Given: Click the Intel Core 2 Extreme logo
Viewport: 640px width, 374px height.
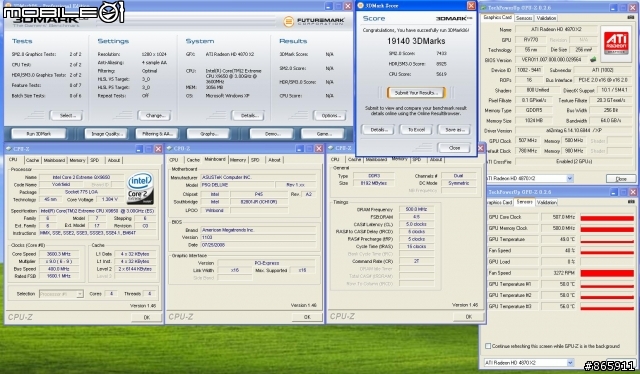Looking at the screenshot, I should tap(140, 187).
